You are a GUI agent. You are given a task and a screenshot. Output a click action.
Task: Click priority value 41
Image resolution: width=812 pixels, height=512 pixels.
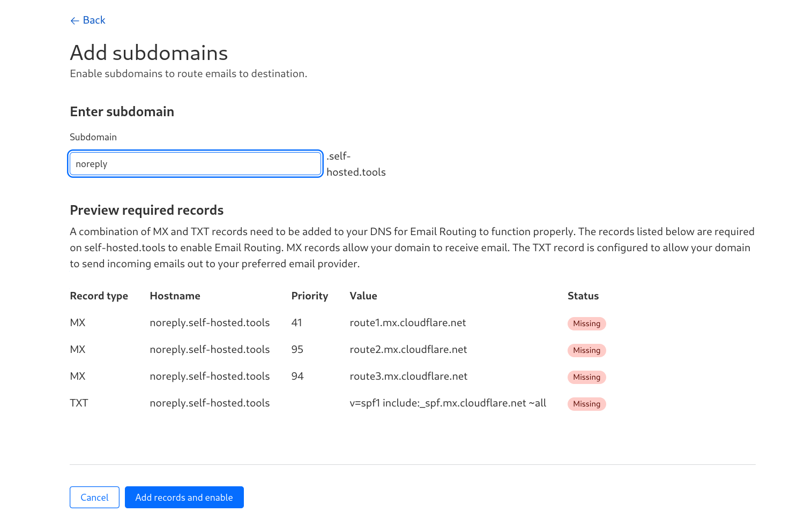(297, 323)
